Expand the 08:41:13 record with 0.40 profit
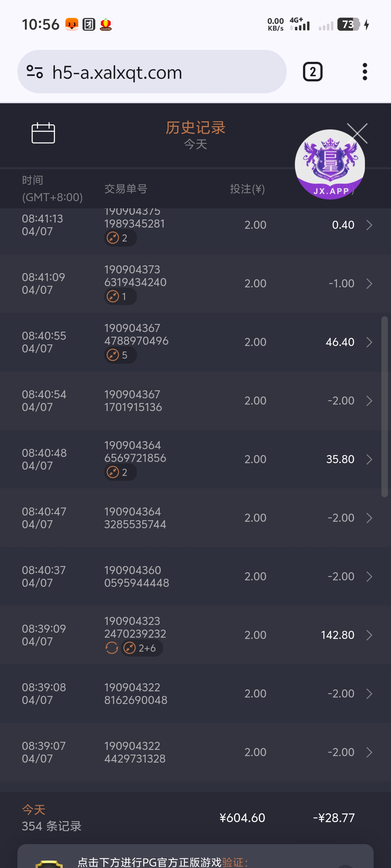The width and height of the screenshot is (391, 868). (369, 225)
